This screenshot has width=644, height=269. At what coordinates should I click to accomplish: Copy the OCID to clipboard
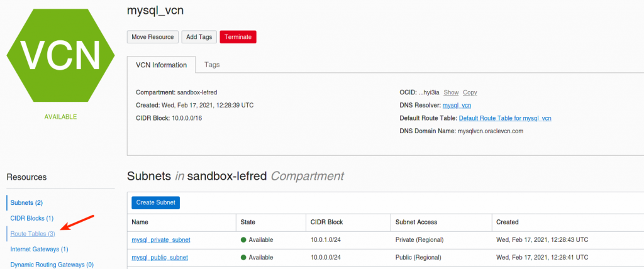pyautogui.click(x=470, y=92)
